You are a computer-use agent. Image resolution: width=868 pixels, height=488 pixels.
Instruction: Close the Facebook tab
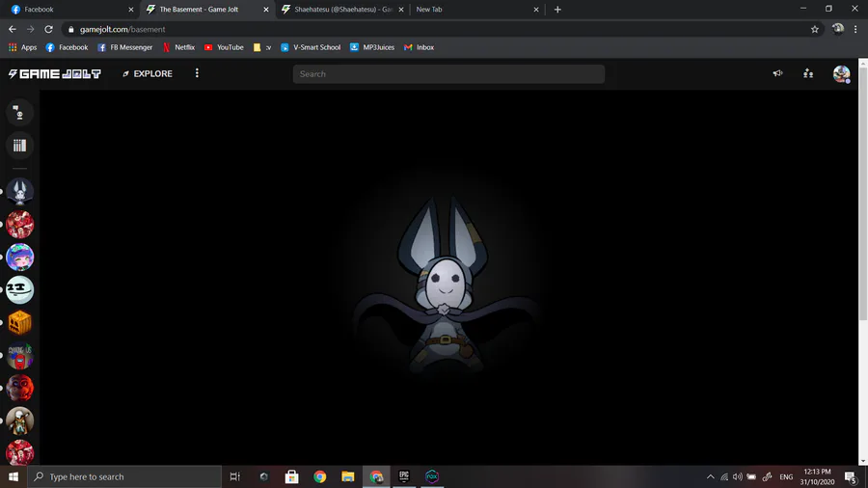131,10
